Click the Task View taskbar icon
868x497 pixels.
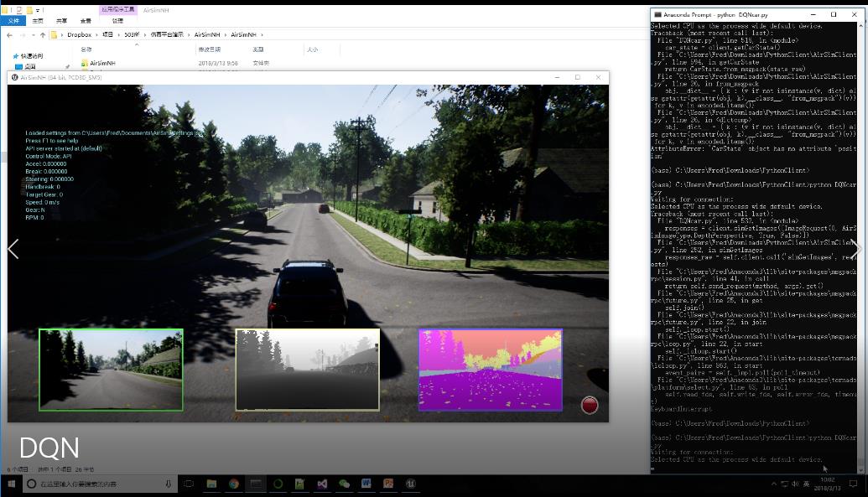189,484
